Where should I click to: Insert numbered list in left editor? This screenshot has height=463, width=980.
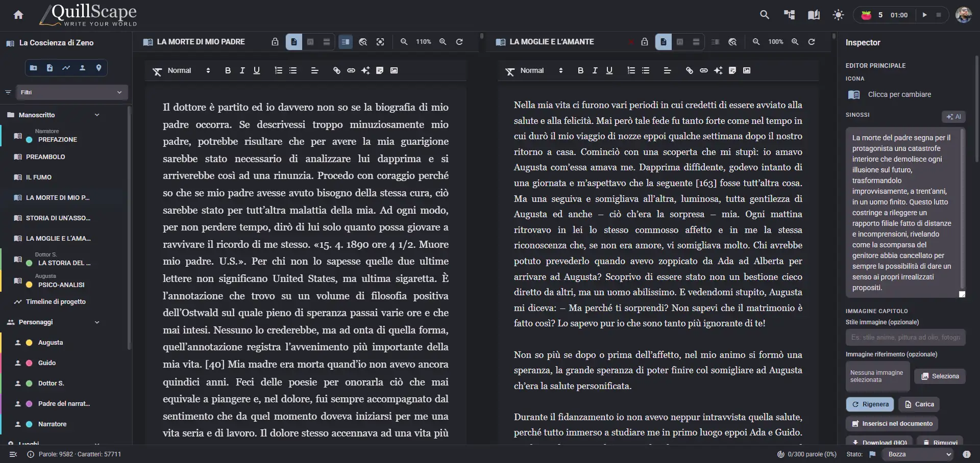point(278,70)
